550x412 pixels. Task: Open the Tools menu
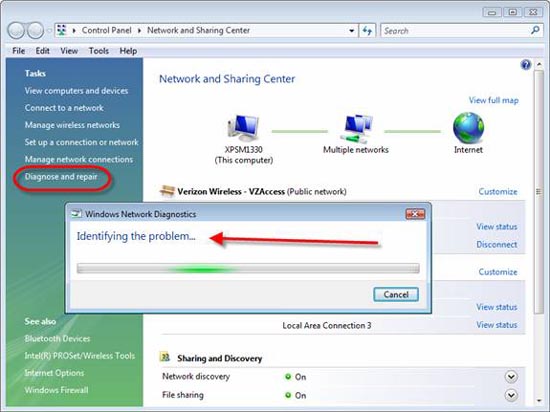pos(99,51)
